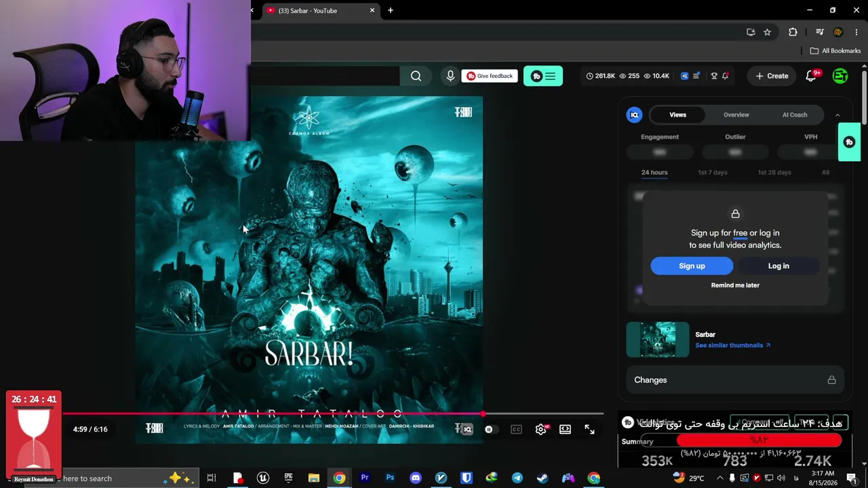Open Task View from the taskbar
Screen dimensions: 868x488
tap(212, 478)
